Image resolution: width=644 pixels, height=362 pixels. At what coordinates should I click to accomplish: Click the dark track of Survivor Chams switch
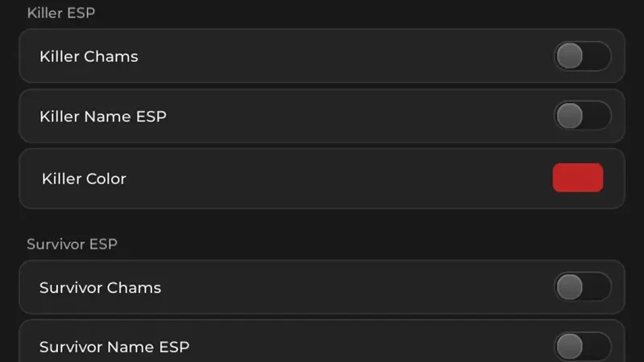(597, 286)
